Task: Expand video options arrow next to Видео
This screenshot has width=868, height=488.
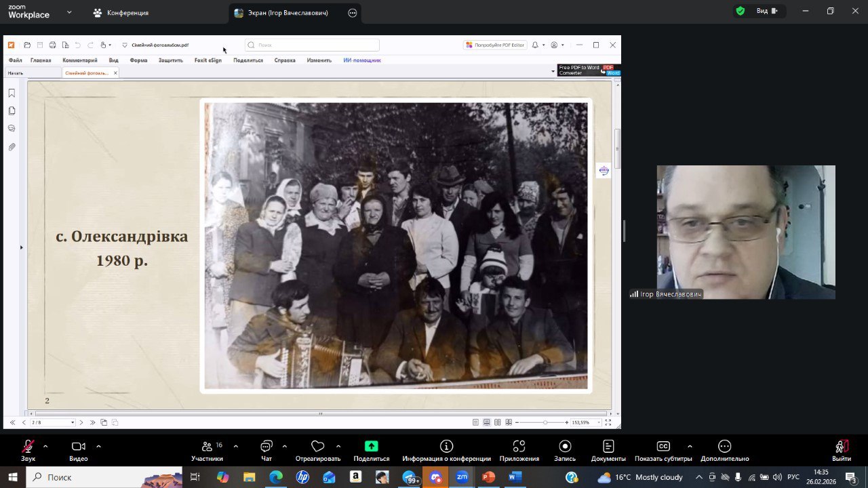Action: pos(98,446)
